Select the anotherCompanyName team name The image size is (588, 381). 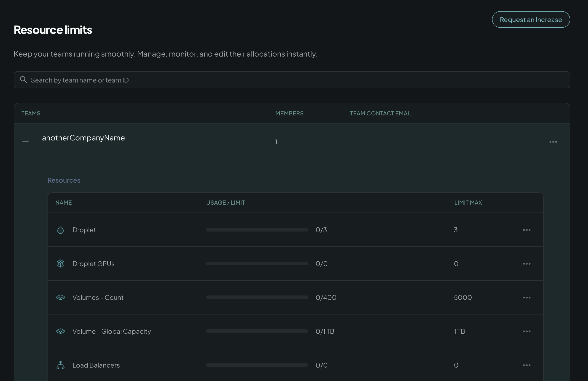[x=83, y=138]
